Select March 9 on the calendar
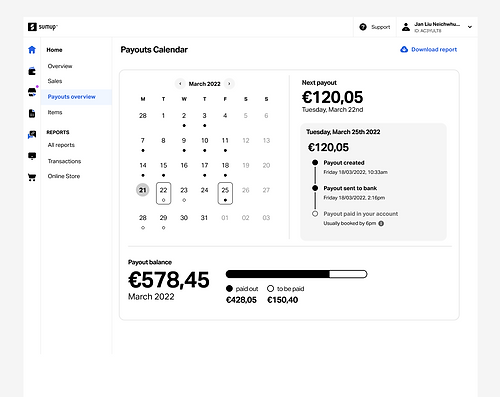 coord(184,141)
